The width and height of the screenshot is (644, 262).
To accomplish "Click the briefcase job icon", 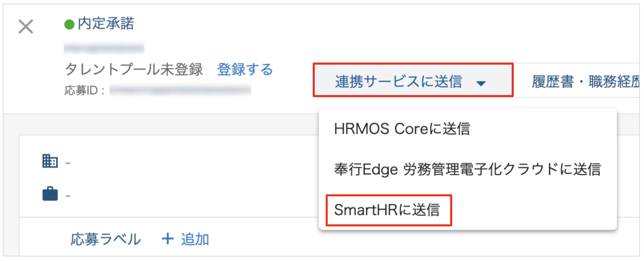I will 50,194.
